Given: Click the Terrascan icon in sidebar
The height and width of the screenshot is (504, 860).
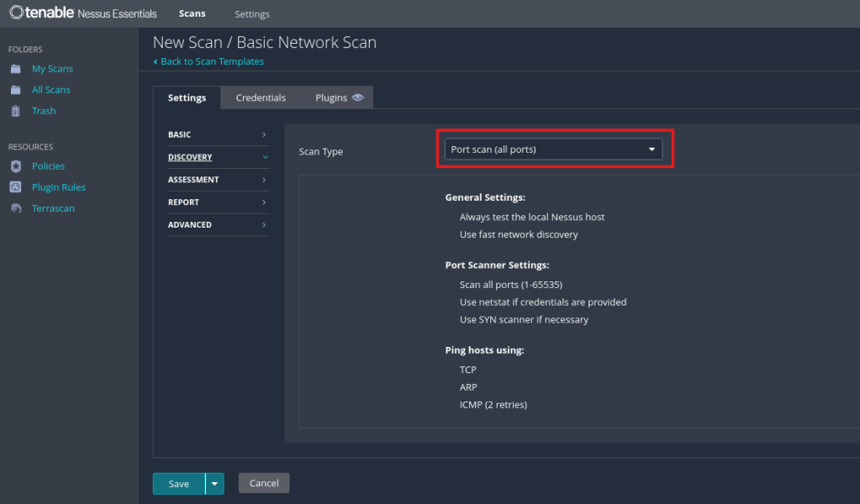Looking at the screenshot, I should pos(15,208).
